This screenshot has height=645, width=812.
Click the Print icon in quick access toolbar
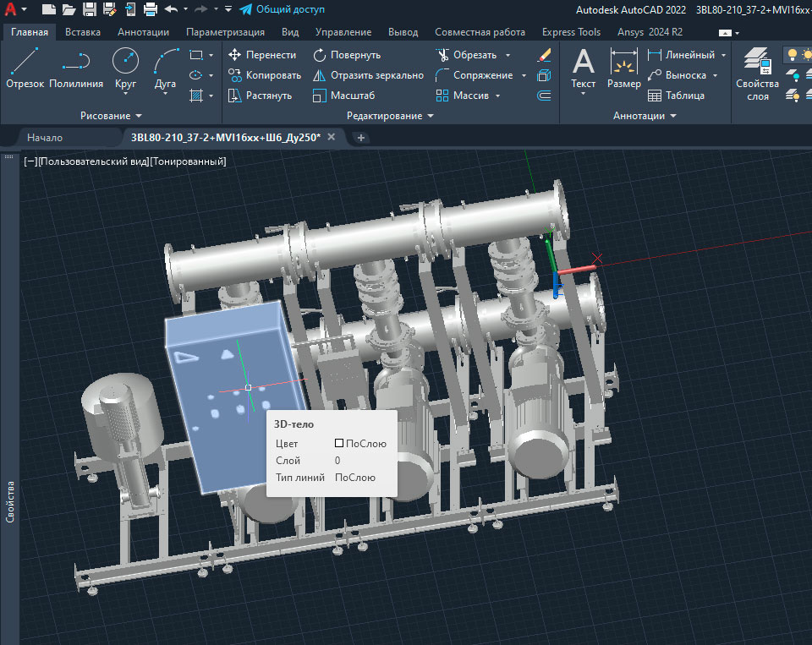[x=151, y=10]
